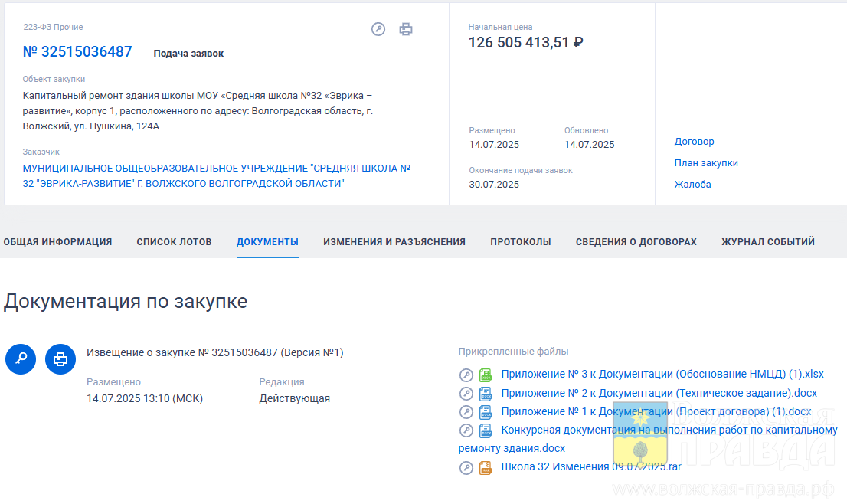
Task: Click the blue round key button beside the notice
Action: (x=21, y=358)
